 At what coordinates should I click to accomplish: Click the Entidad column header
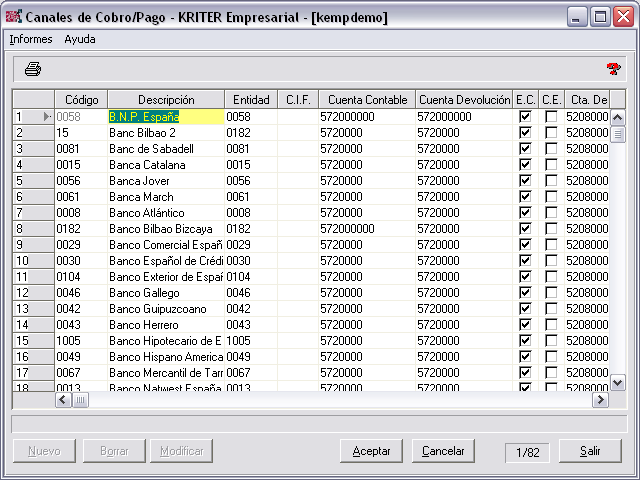(251, 100)
